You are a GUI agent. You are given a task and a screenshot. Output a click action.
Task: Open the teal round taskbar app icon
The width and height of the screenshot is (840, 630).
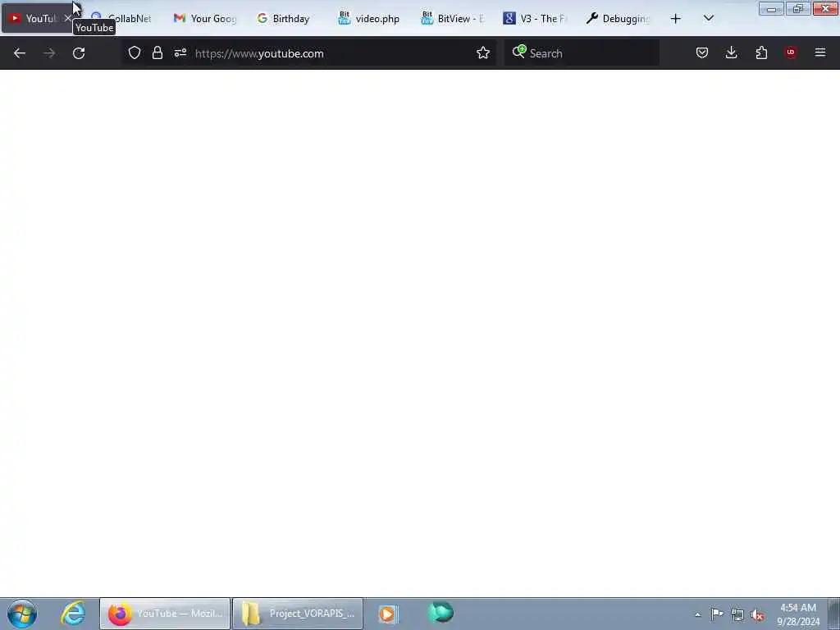(441, 612)
